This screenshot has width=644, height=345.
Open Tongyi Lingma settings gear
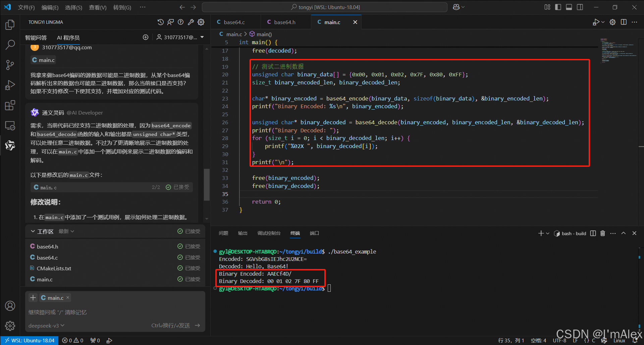tap(201, 22)
